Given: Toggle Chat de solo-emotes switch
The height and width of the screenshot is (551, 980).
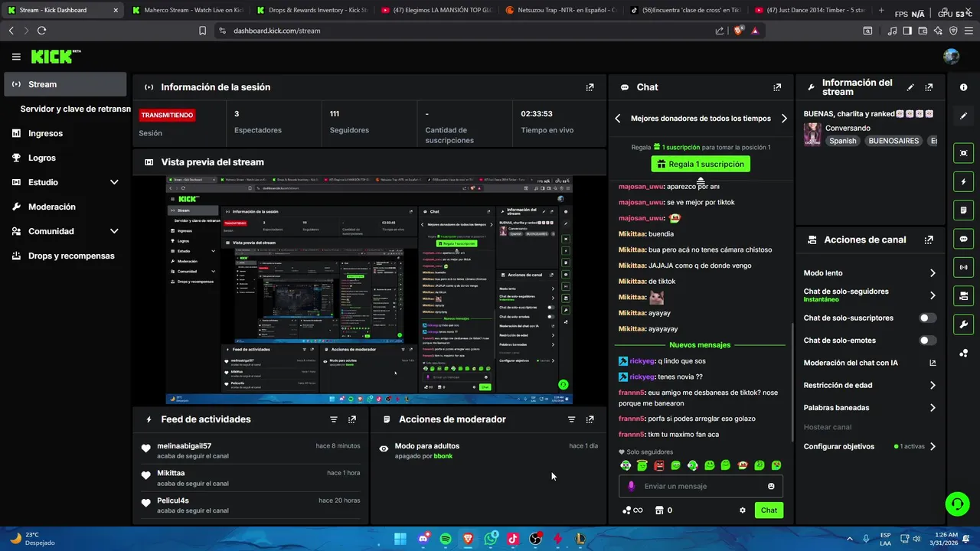Looking at the screenshot, I should [927, 341].
